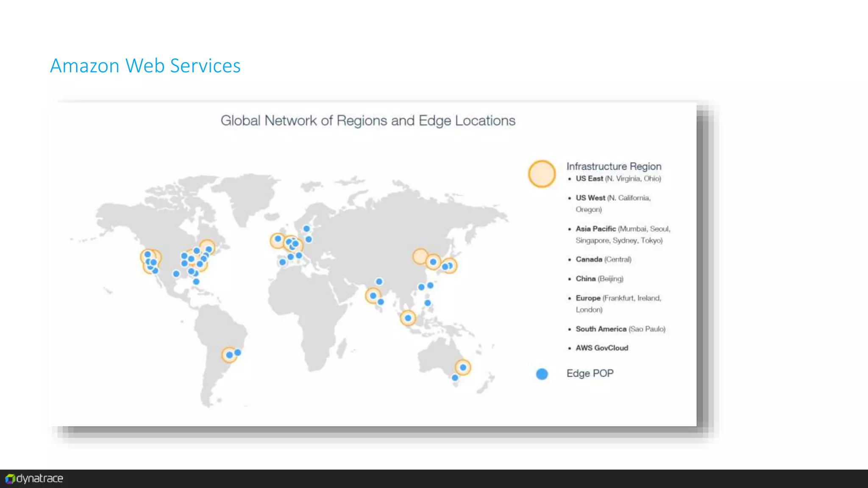This screenshot has height=488, width=868.
Task: Click the Infrastructure Region legend heading
Action: [614, 166]
